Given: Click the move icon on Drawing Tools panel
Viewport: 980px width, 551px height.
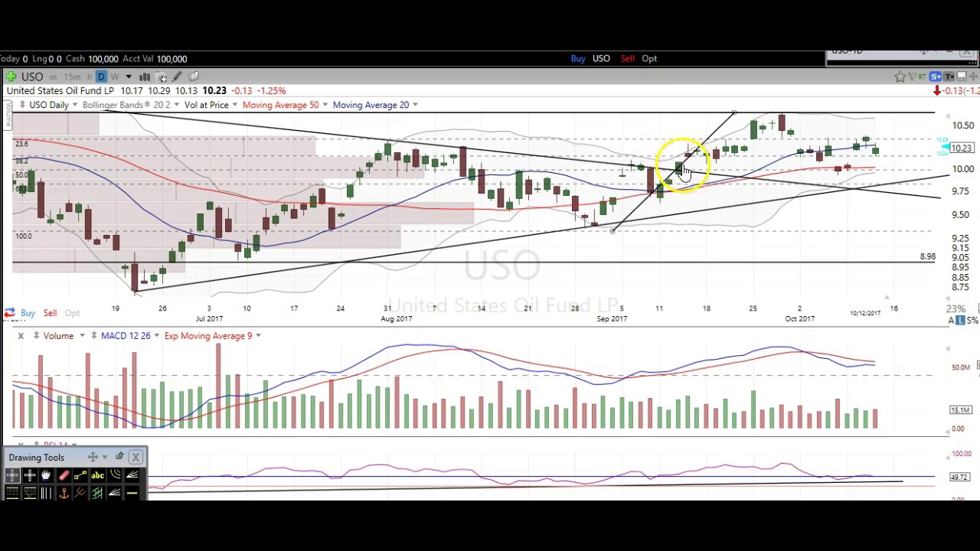Looking at the screenshot, I should pyautogui.click(x=93, y=457).
